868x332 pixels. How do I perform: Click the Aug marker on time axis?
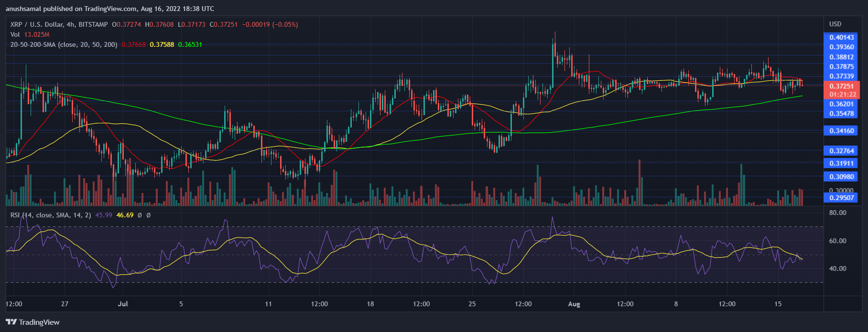[574, 304]
